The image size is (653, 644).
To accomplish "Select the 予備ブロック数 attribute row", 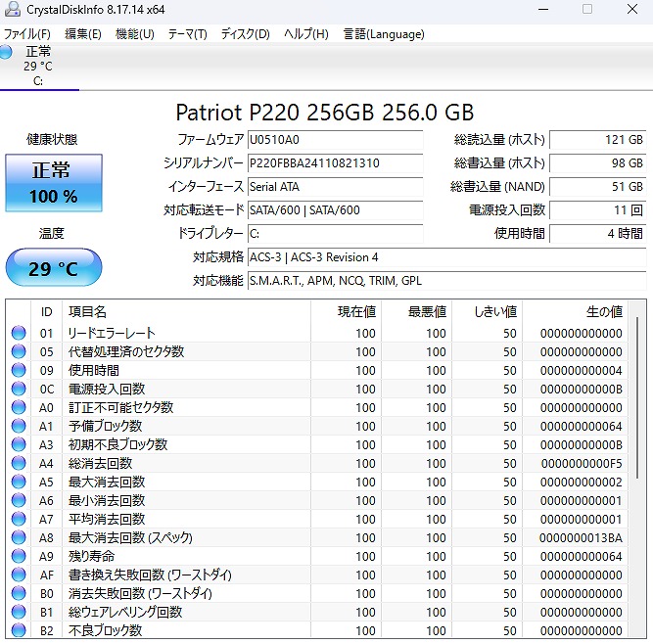I will click(317, 426).
